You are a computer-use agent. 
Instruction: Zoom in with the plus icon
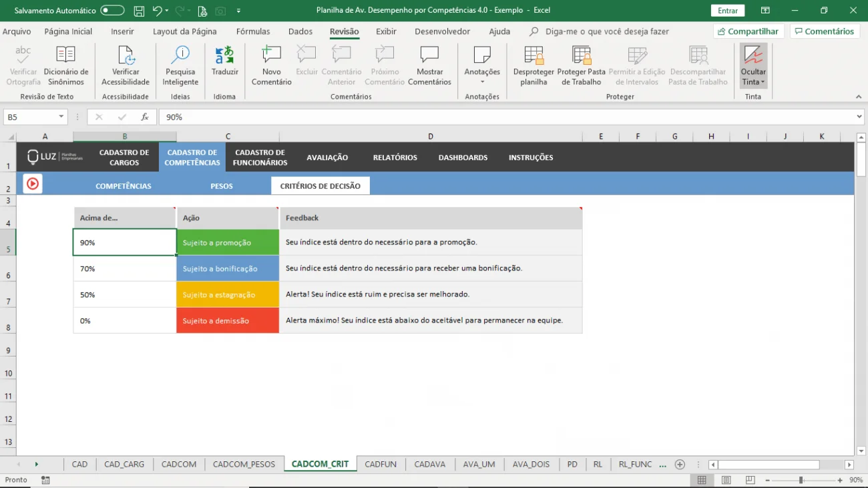point(840,480)
